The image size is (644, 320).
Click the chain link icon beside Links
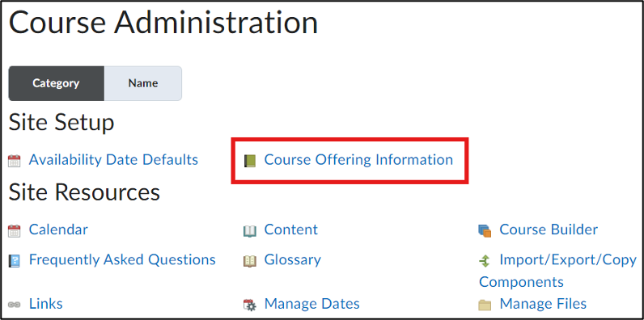coord(14,305)
